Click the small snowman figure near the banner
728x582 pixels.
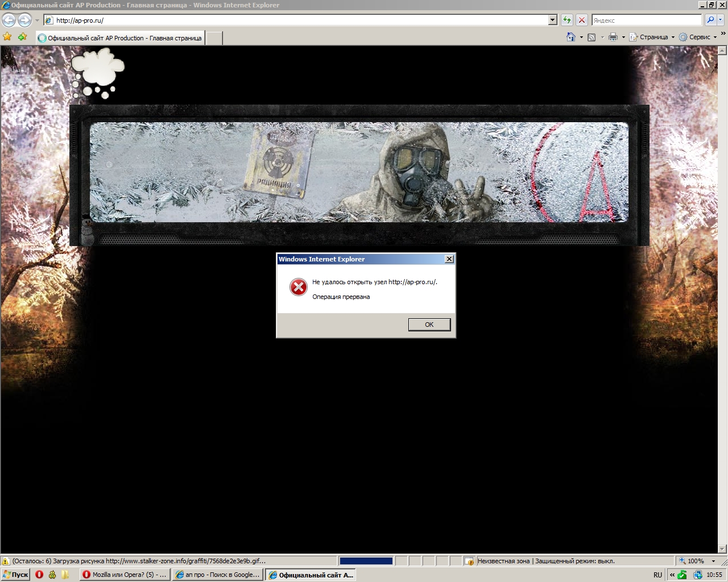point(87,230)
